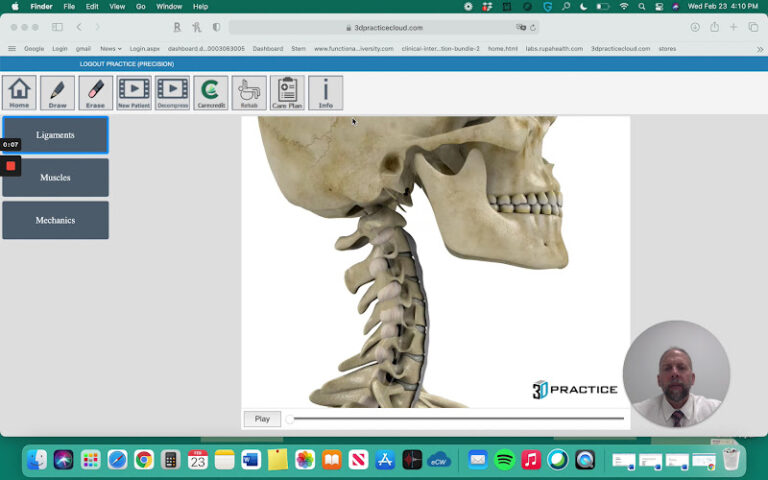Screen dimensions: 768x480
Task: Open the gmail bookmark
Action: tap(83, 48)
